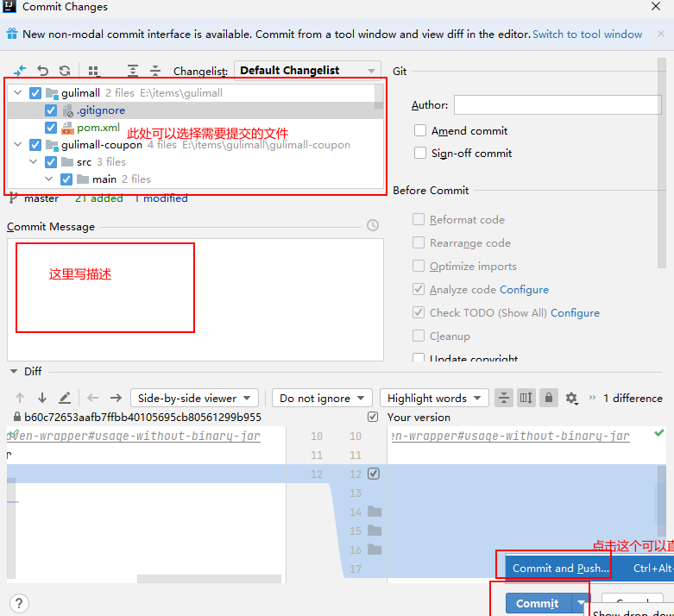Viewport: 674px width, 616px height.
Task: Open the Default Changelist dropdown
Action: 307,71
